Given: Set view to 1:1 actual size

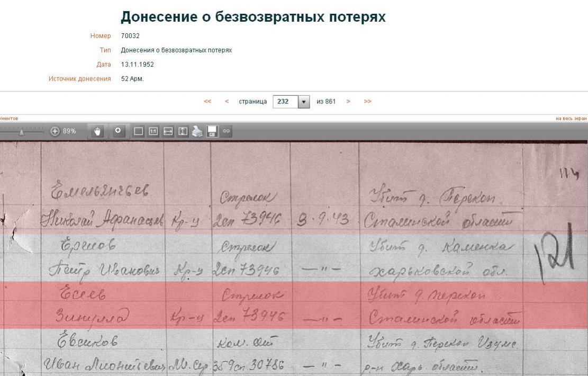Looking at the screenshot, I should [153, 131].
